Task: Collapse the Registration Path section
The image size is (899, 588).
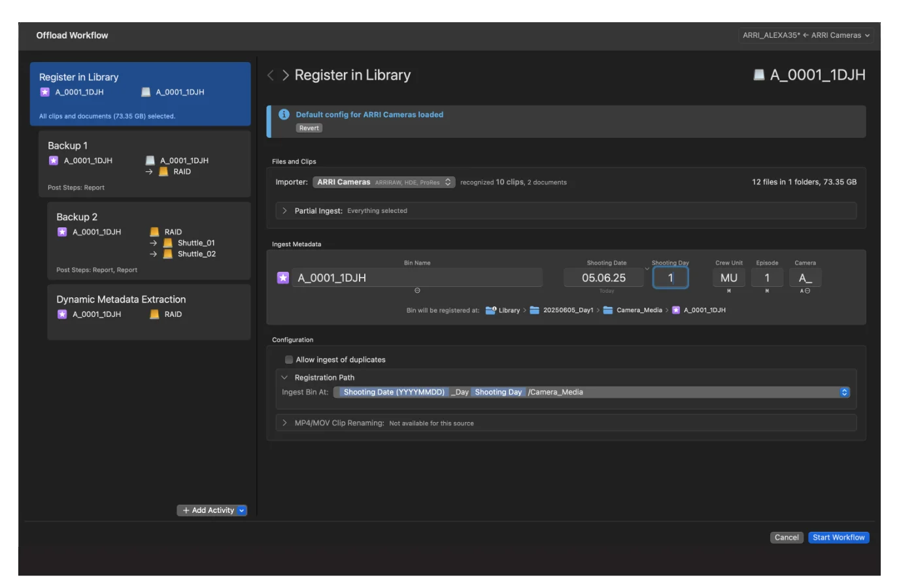Action: pos(284,378)
